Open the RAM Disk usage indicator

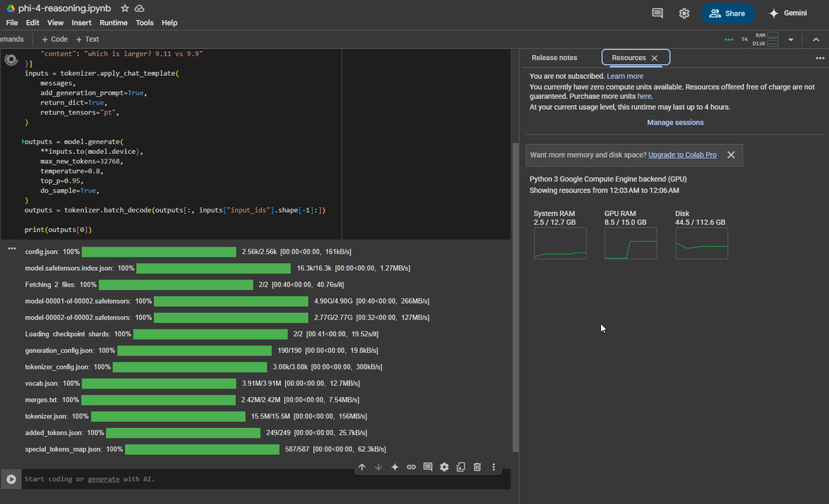pyautogui.click(x=765, y=39)
